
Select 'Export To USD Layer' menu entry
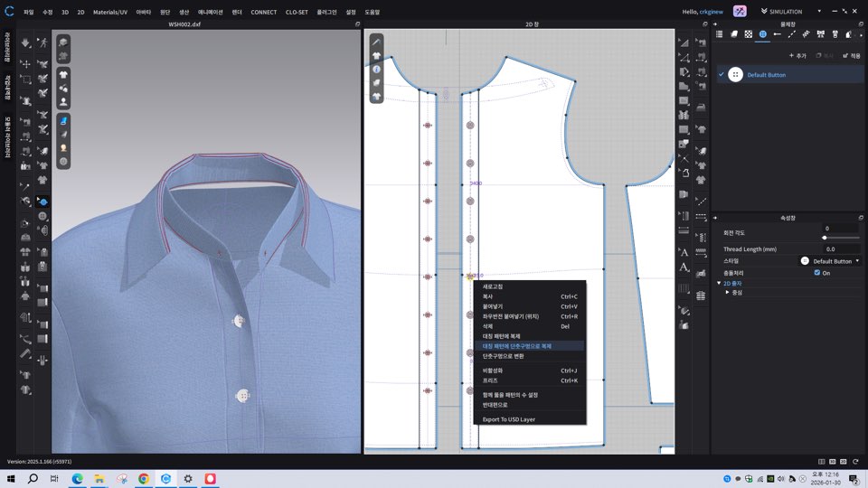coord(508,419)
